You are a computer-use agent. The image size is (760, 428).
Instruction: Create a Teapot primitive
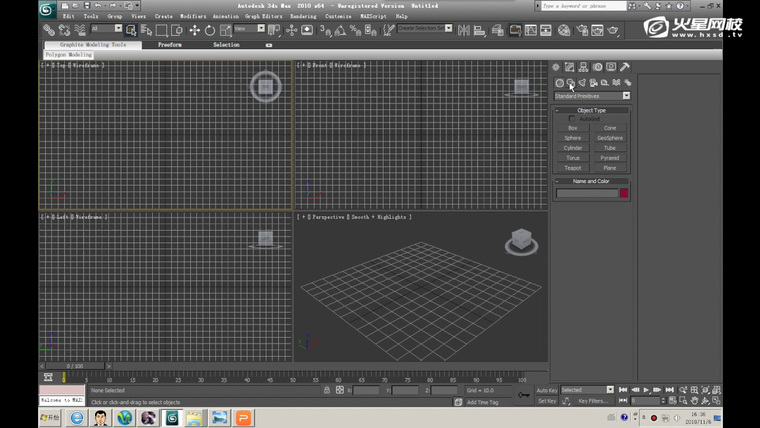[573, 168]
